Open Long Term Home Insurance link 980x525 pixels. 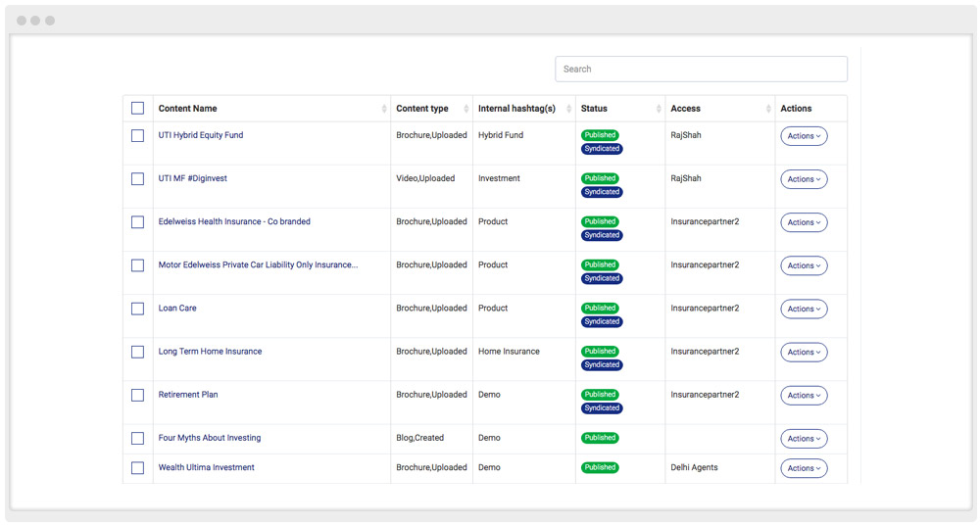tap(210, 352)
